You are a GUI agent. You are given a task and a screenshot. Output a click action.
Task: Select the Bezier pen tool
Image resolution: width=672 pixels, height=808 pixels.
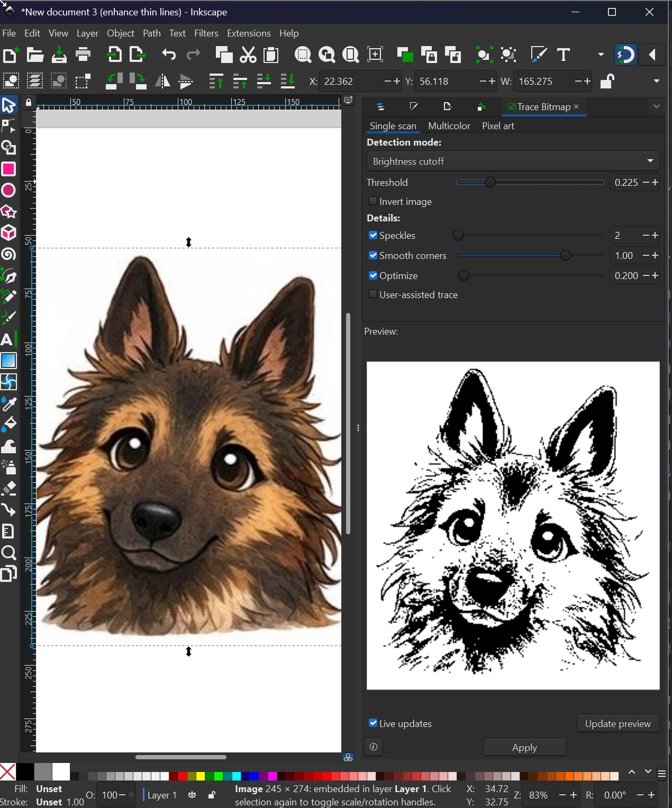coord(10,276)
